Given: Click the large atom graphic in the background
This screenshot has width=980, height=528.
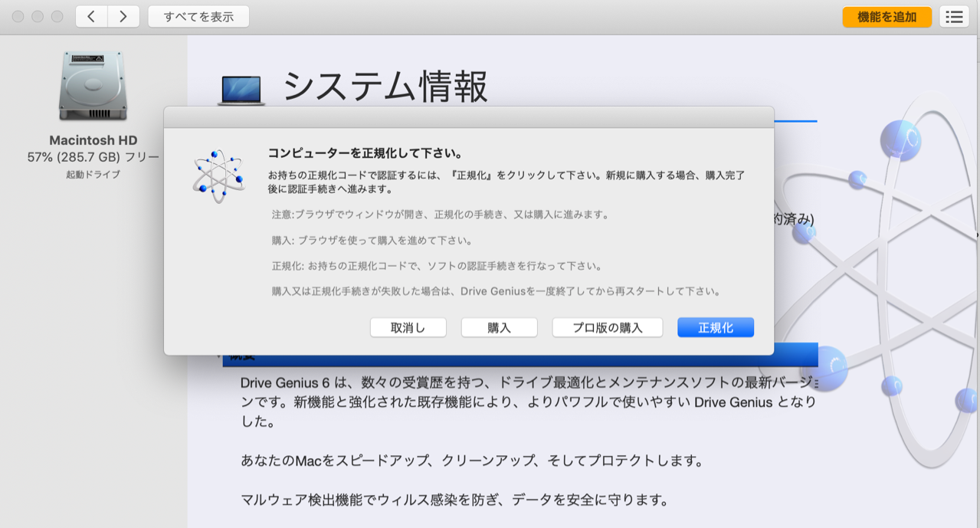Looking at the screenshot, I should tap(896, 291).
